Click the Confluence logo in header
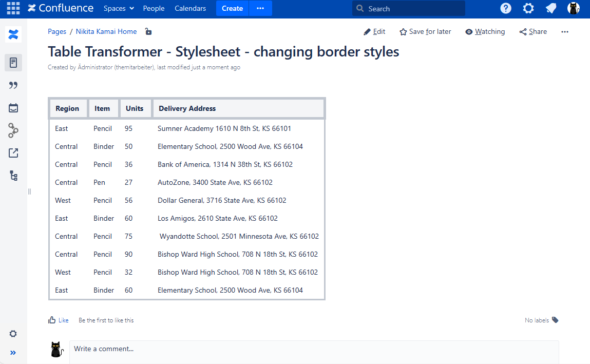The height and width of the screenshot is (364, 590). click(x=61, y=8)
